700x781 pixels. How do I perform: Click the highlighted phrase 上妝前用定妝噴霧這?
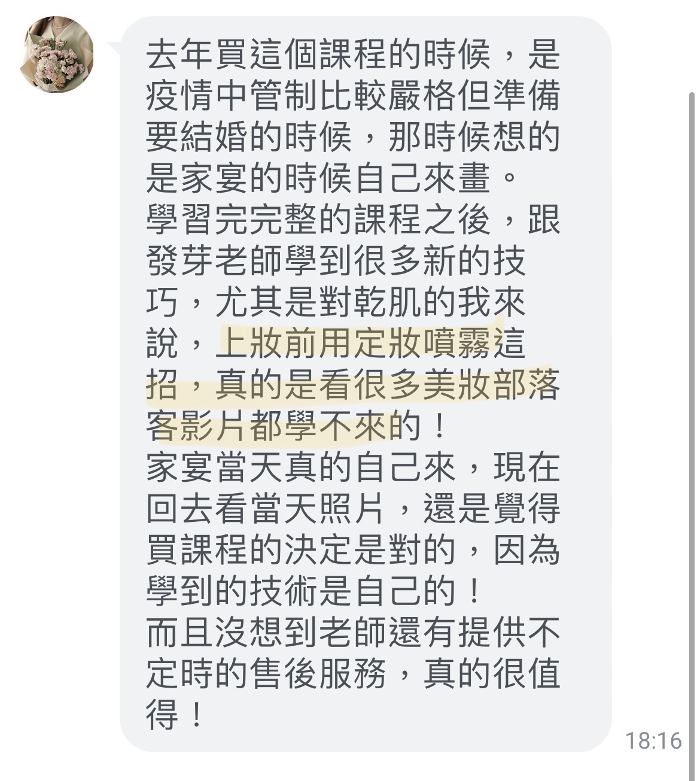coord(372,343)
